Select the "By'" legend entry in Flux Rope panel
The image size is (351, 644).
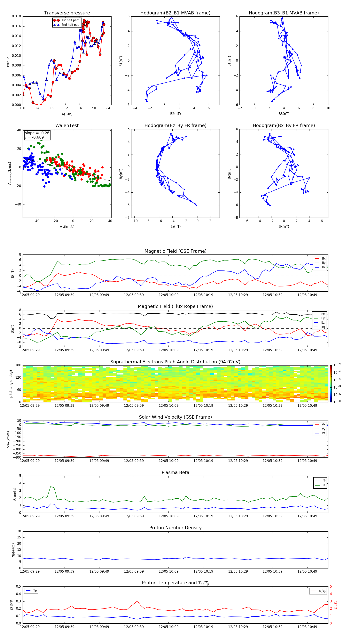point(320,318)
